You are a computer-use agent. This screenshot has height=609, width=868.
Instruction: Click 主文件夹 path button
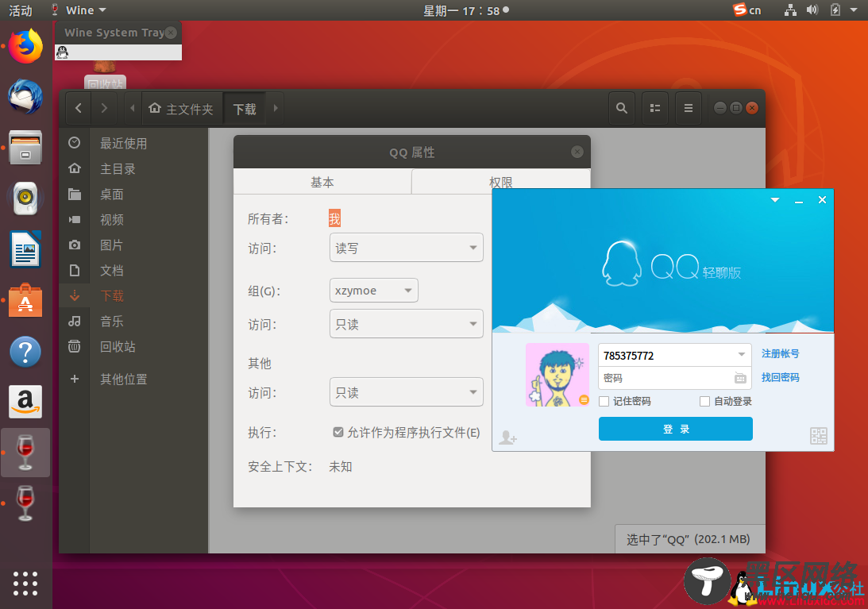(x=182, y=109)
